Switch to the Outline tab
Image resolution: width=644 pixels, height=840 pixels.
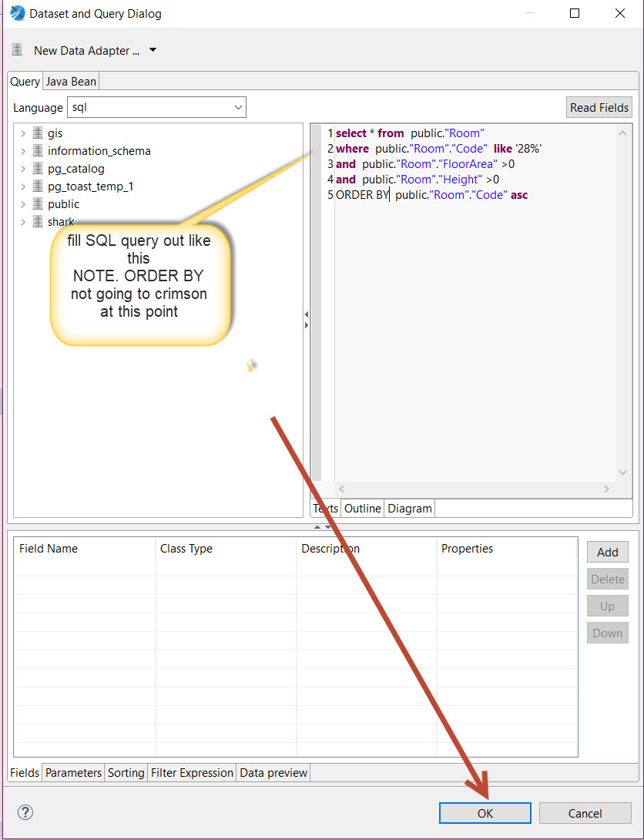click(x=362, y=509)
